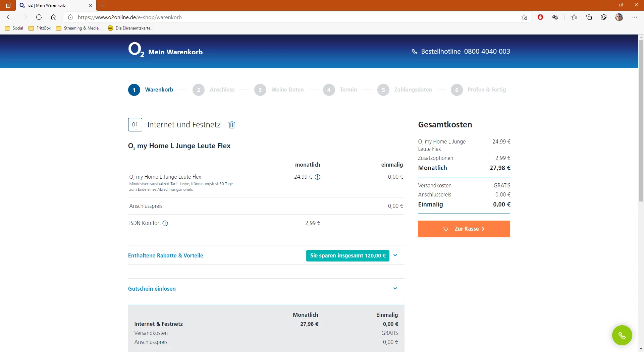Image resolution: width=644 pixels, height=352 pixels.
Task: Click the green phone callback floating button
Action: coord(622,335)
